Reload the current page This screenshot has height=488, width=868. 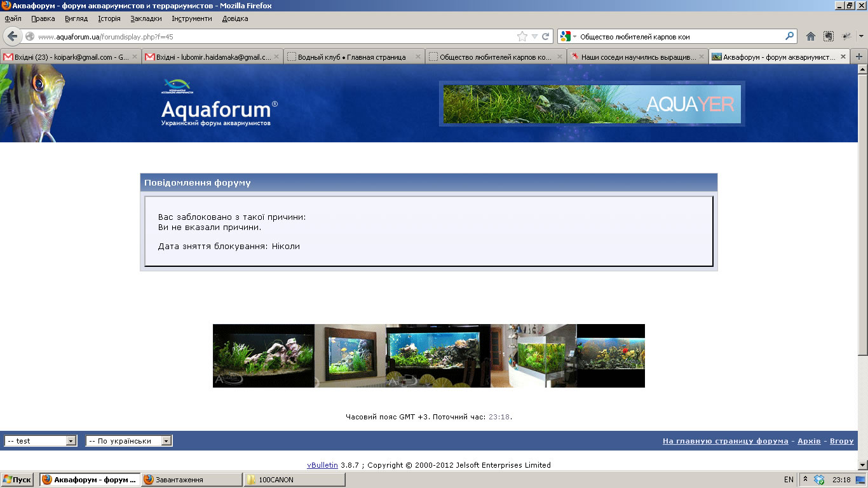[x=545, y=36]
